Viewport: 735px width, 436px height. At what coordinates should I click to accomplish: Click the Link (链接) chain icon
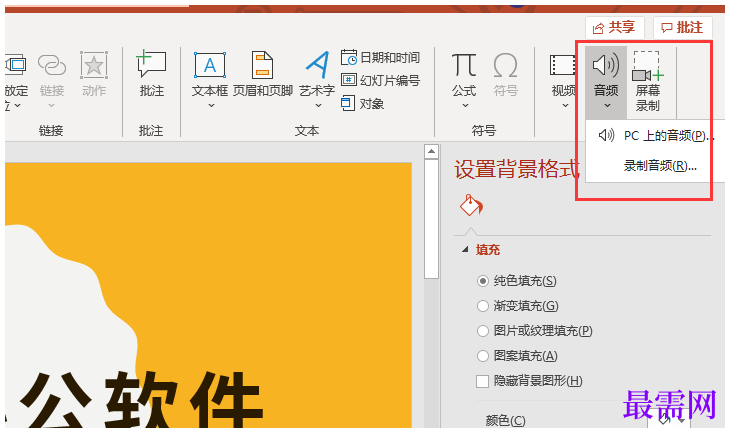click(52, 65)
